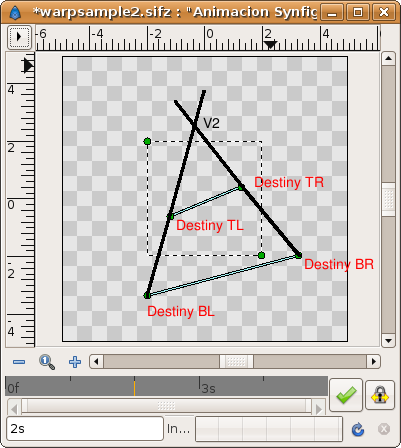The height and width of the screenshot is (448, 401).
Task: Click the refresh render icon
Action: (x=358, y=429)
